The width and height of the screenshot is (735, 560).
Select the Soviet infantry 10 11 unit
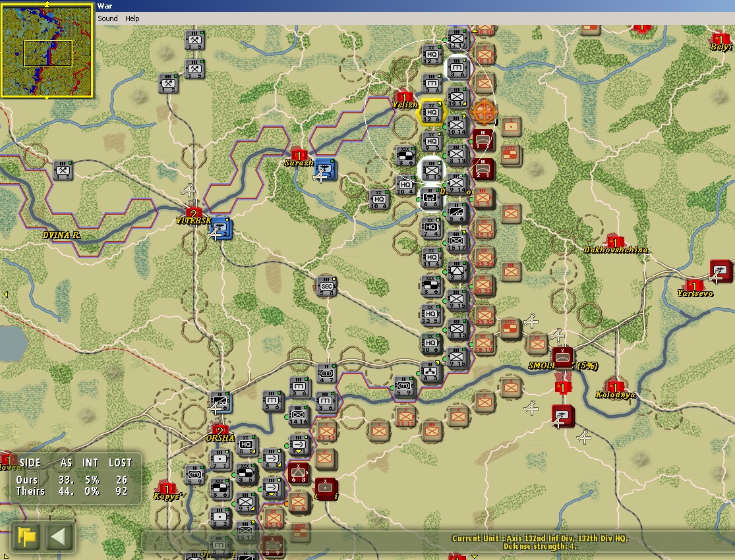(x=485, y=55)
